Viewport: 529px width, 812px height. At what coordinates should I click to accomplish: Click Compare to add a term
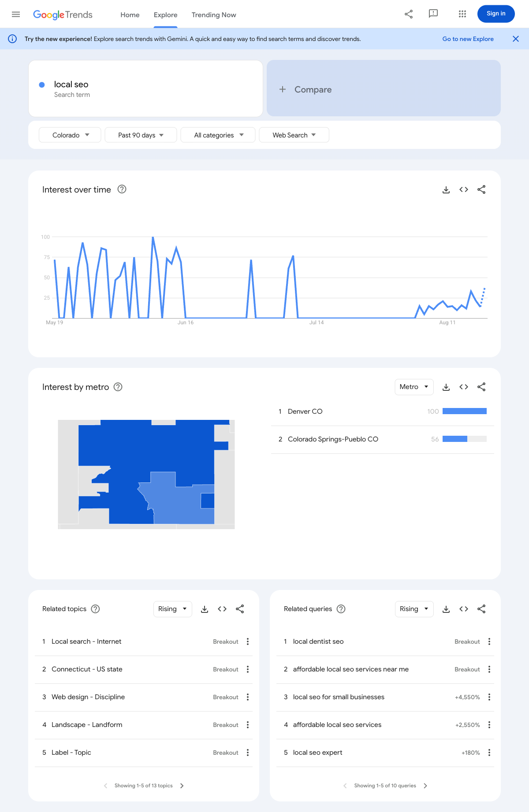pyautogui.click(x=384, y=89)
